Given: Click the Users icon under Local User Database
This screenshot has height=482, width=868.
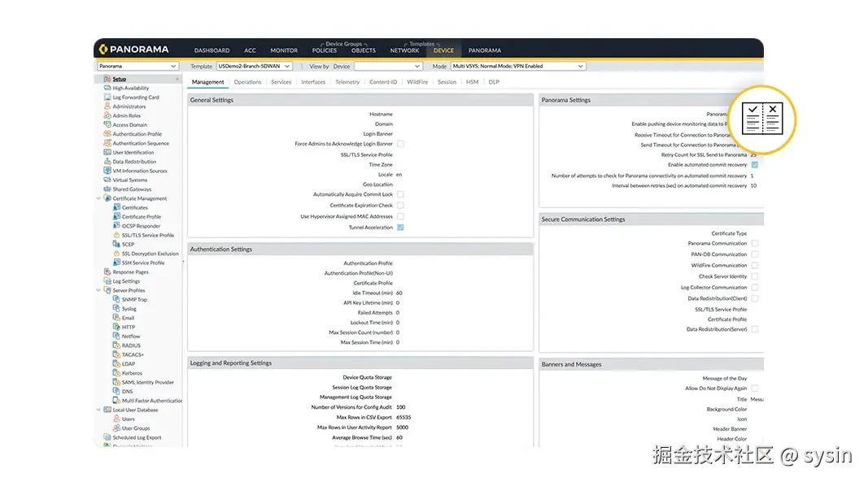Looking at the screenshot, I should 117,419.
